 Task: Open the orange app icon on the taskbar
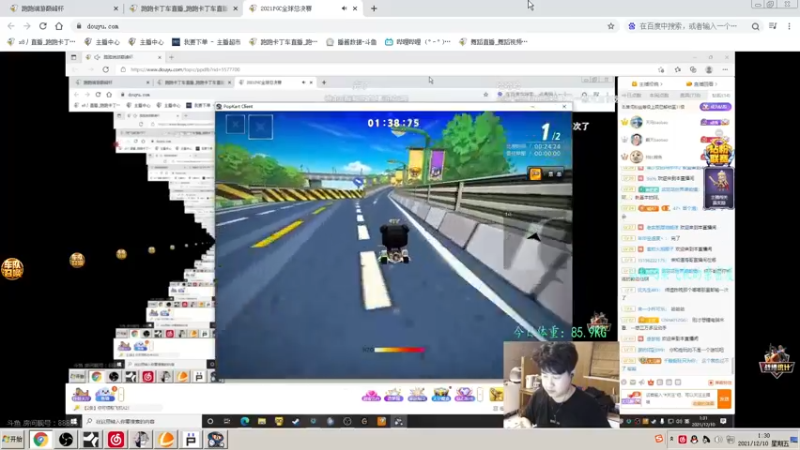(x=166, y=439)
